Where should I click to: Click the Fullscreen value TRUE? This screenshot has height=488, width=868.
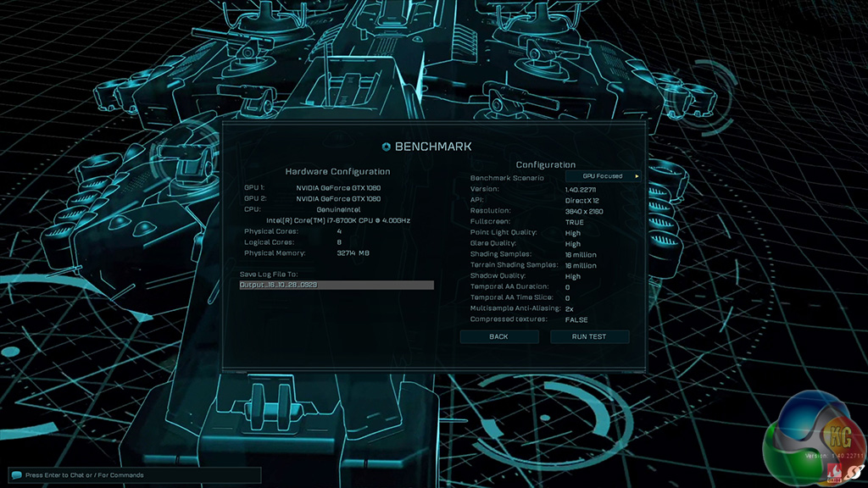point(574,223)
